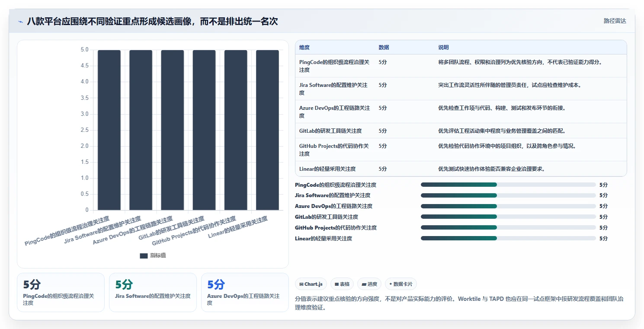Click the description 优先检查工作项与代码、构建、测试
The width and height of the screenshot is (644, 329).
point(502,108)
